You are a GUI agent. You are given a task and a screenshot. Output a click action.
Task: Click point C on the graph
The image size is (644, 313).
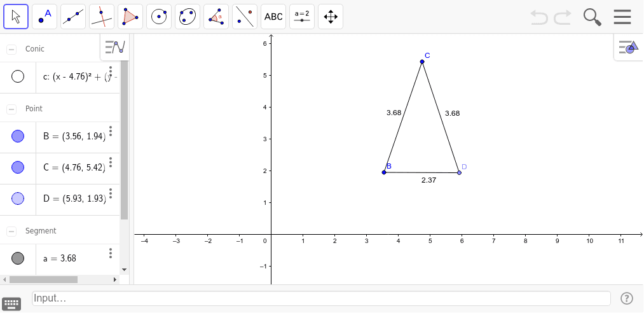421,62
